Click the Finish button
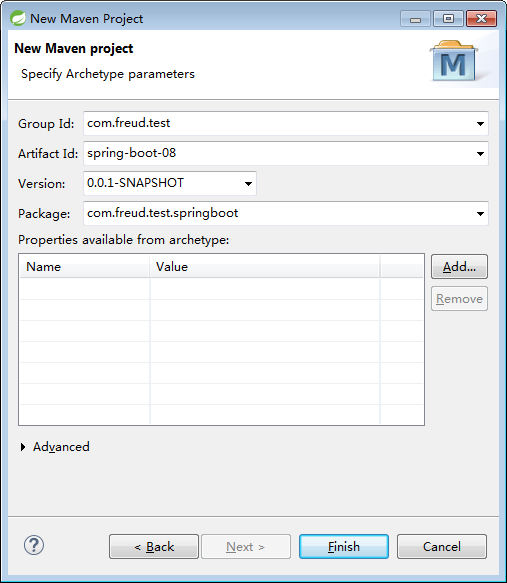 (344, 547)
